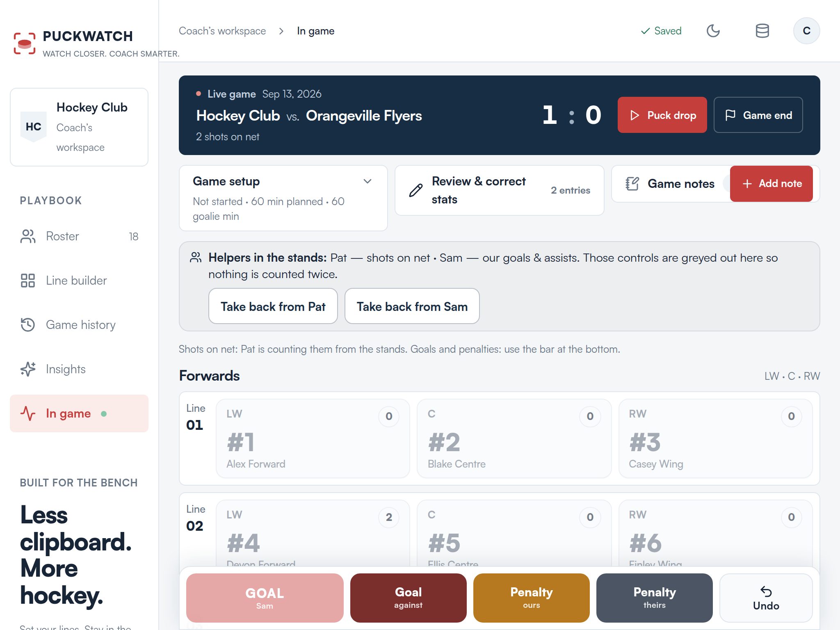The image size is (840, 630).
Task: Start play with Puck drop button
Action: click(x=662, y=115)
